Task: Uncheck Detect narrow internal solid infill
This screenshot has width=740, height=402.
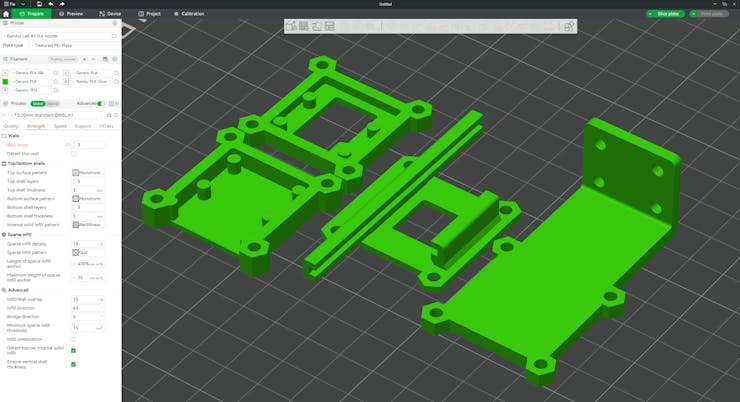Action: coord(73,351)
